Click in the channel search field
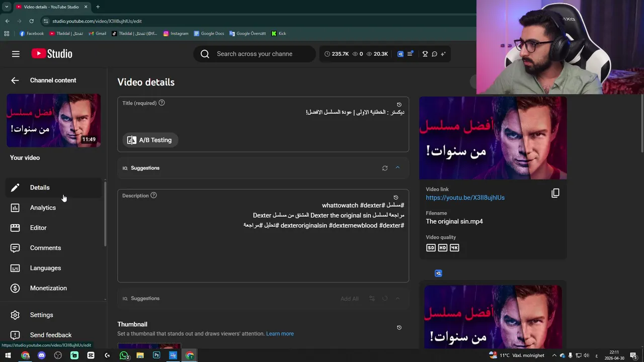Viewport: 644px width, 362px height. [255, 54]
